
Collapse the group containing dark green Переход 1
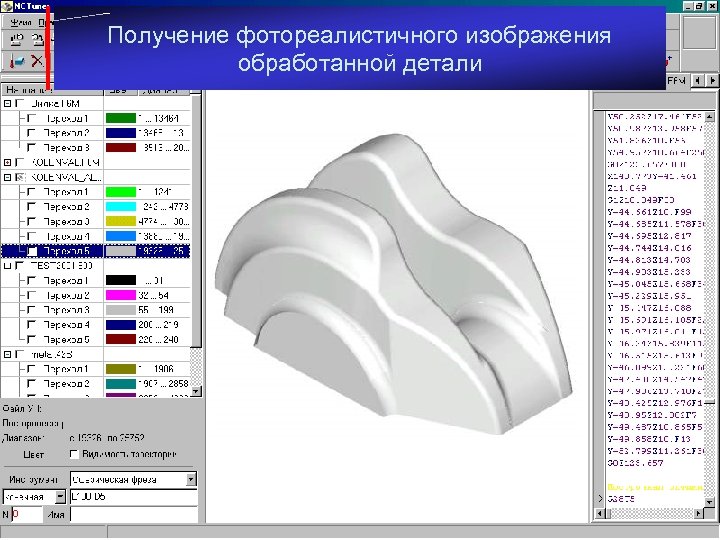coord(7,104)
